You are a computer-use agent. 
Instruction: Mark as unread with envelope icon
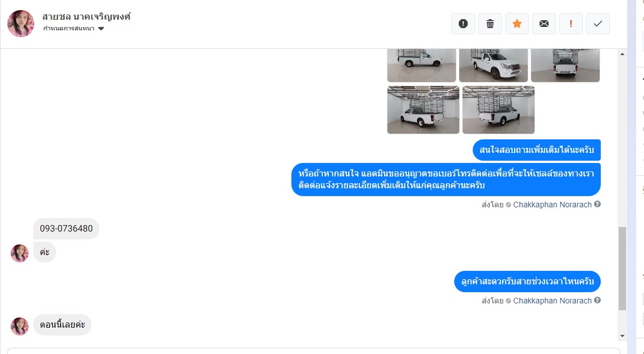(544, 24)
